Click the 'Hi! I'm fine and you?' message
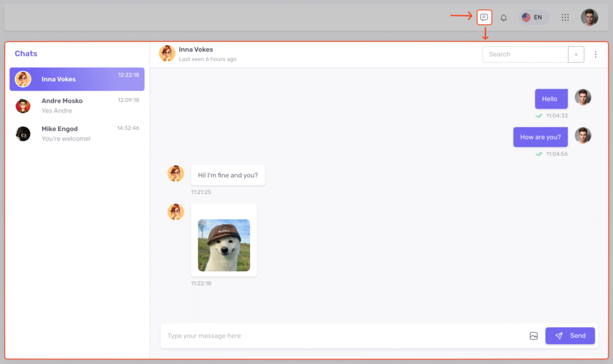This screenshot has width=613, height=364. pyautogui.click(x=227, y=175)
